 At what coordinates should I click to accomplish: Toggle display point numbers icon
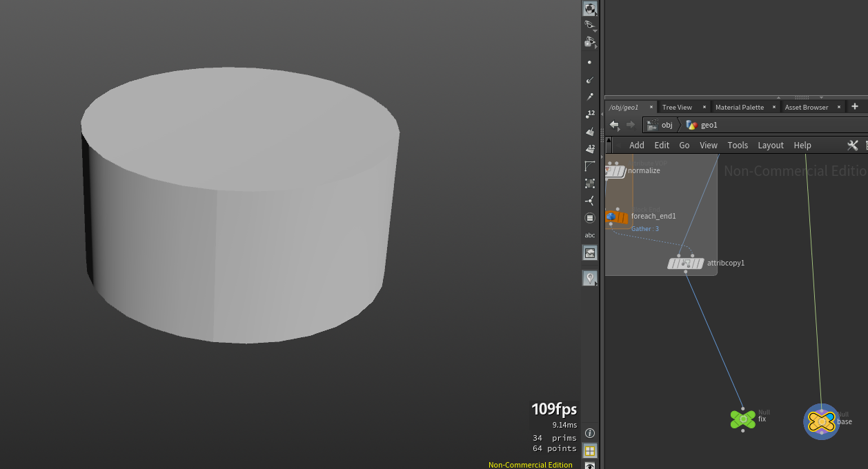[x=589, y=114]
